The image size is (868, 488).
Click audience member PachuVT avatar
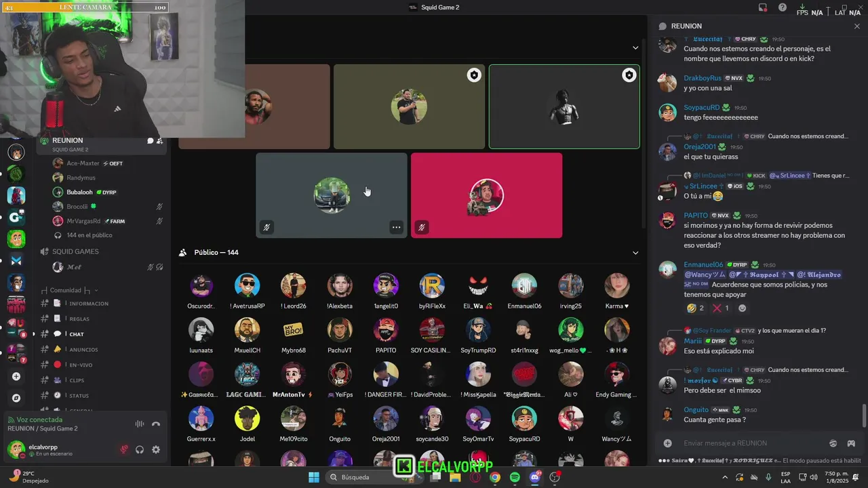click(340, 330)
